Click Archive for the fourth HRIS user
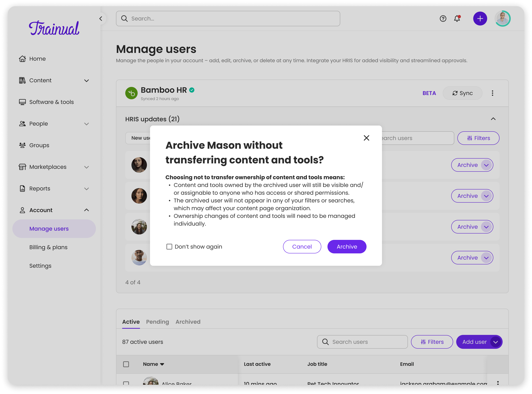 point(467,258)
